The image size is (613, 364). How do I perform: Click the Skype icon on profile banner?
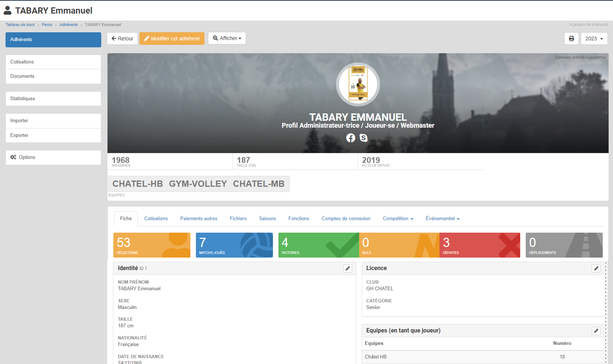click(364, 138)
